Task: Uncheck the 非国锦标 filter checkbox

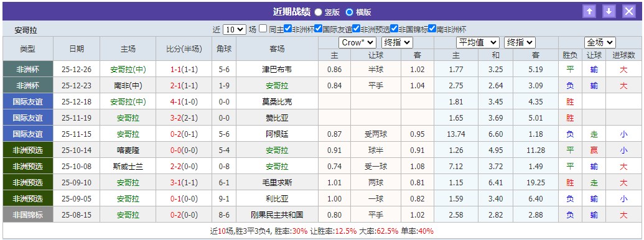Action: coord(394,29)
